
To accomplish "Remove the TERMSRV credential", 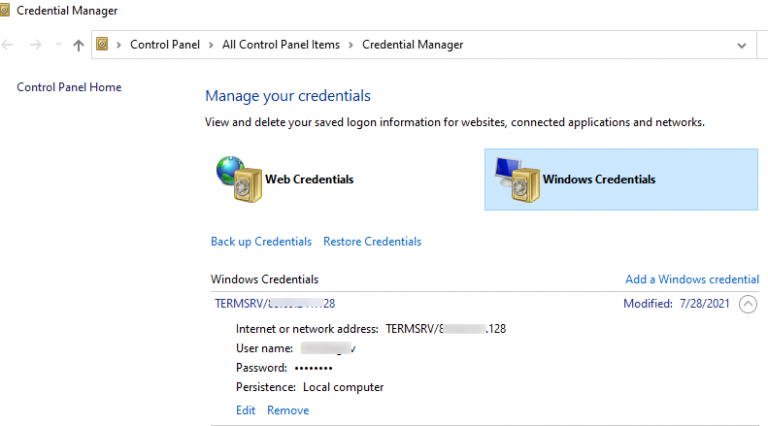I will pyautogui.click(x=288, y=410).
